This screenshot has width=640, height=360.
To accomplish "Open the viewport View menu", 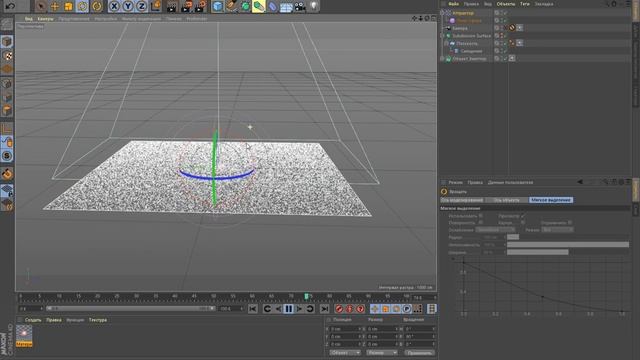I will click(29, 19).
